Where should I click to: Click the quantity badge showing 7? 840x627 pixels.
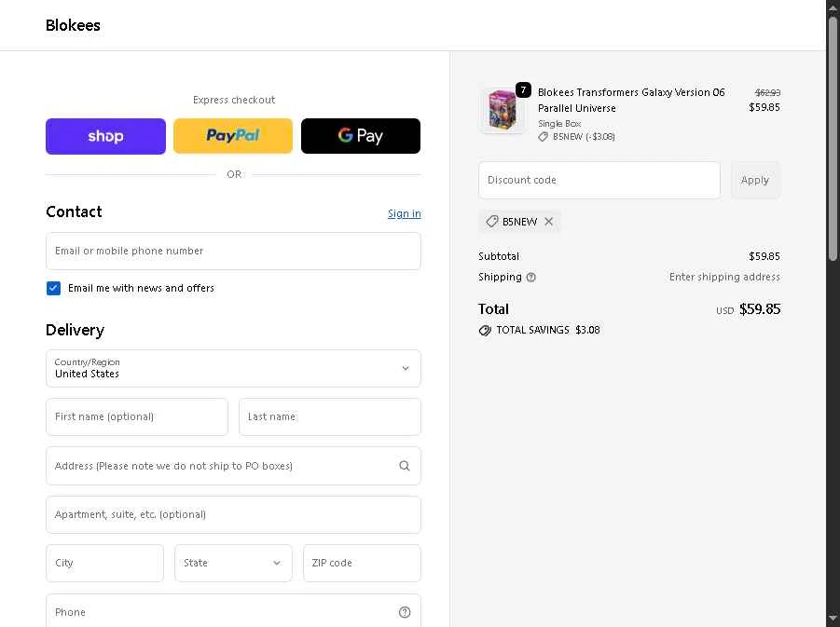coord(523,90)
